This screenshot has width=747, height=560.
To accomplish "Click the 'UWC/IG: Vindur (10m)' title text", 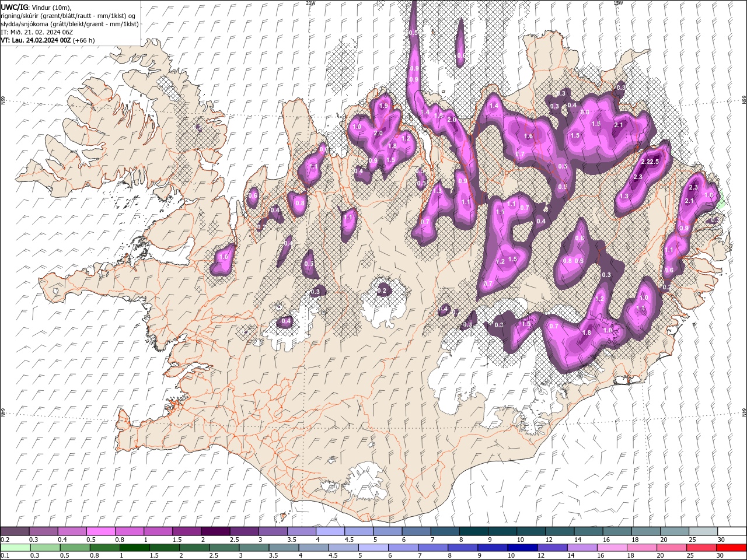I will [35, 7].
